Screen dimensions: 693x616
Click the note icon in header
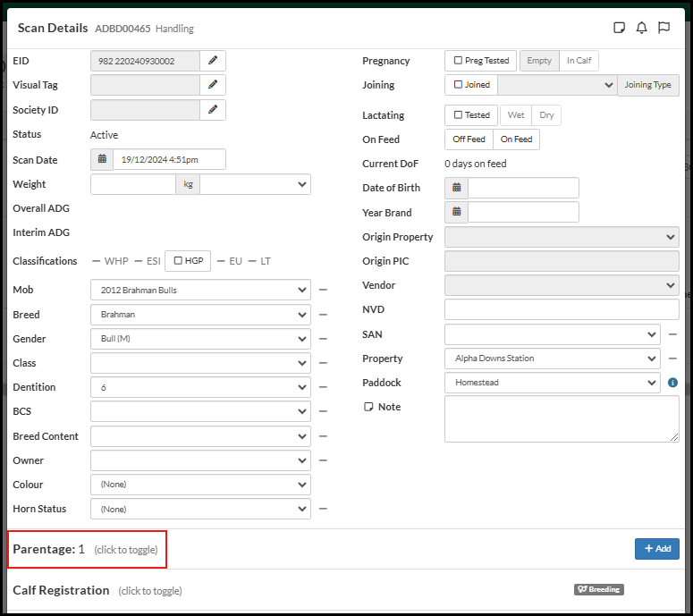coord(619,28)
